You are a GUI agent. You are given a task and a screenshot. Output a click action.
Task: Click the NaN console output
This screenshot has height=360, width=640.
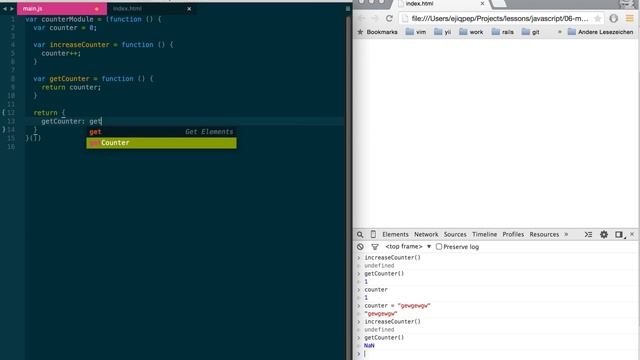pyautogui.click(x=369, y=346)
